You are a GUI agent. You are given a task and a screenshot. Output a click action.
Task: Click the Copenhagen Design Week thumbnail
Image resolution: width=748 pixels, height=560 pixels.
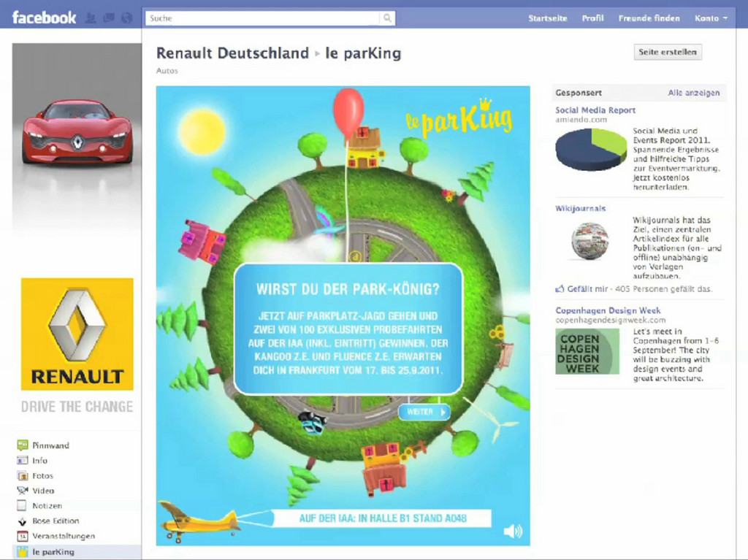[x=587, y=351]
